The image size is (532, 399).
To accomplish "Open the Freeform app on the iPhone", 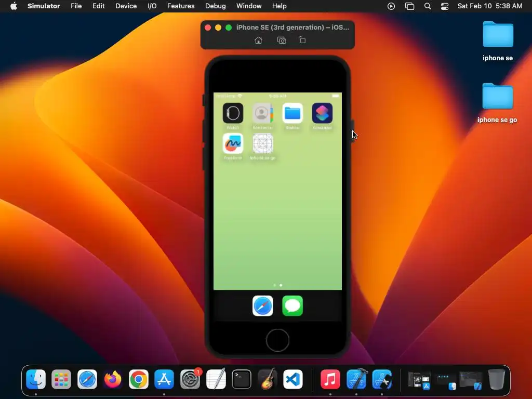I will point(233,143).
